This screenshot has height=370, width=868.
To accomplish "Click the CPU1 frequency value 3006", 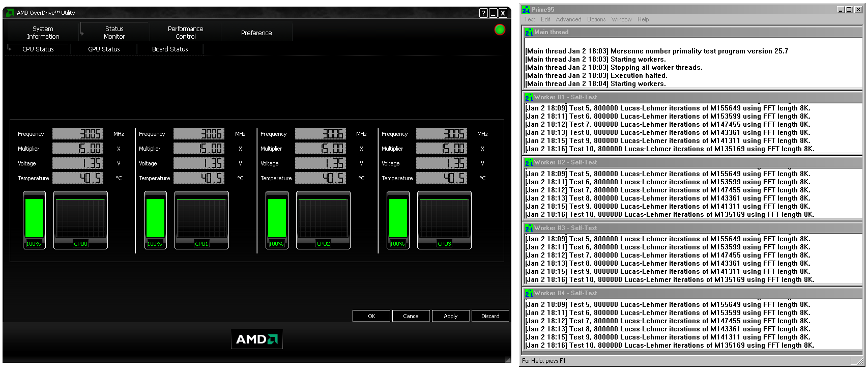I will 199,134.
